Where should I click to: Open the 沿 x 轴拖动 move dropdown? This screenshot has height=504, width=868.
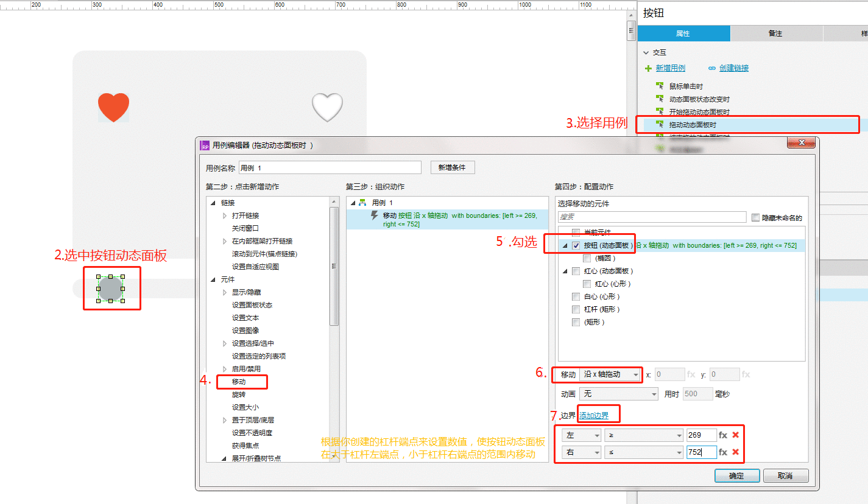(x=610, y=374)
